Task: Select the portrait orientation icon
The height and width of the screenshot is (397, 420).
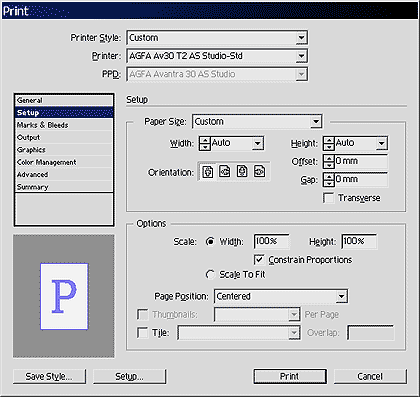Action: [x=208, y=172]
